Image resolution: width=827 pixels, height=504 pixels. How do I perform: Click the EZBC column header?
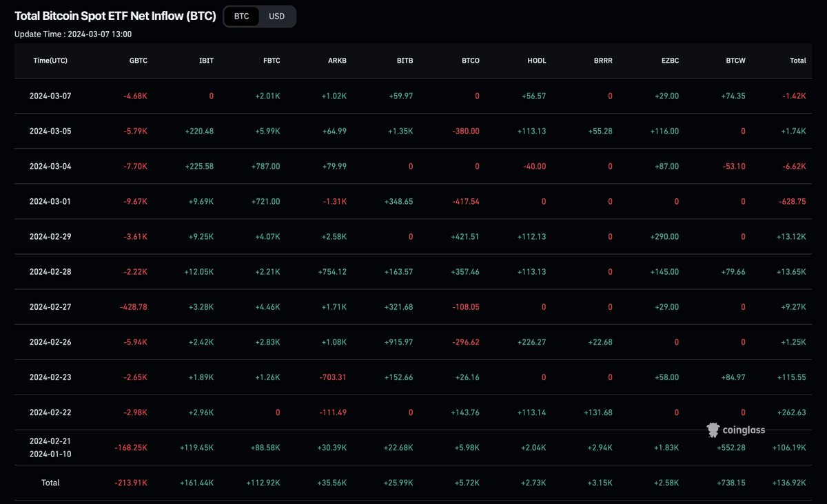click(670, 61)
